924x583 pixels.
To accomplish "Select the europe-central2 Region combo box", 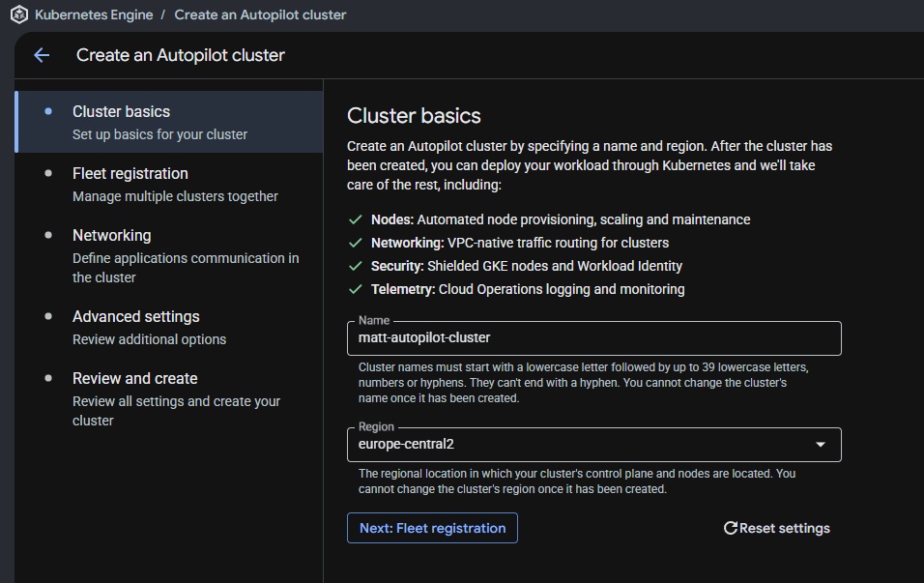I will 594,445.
